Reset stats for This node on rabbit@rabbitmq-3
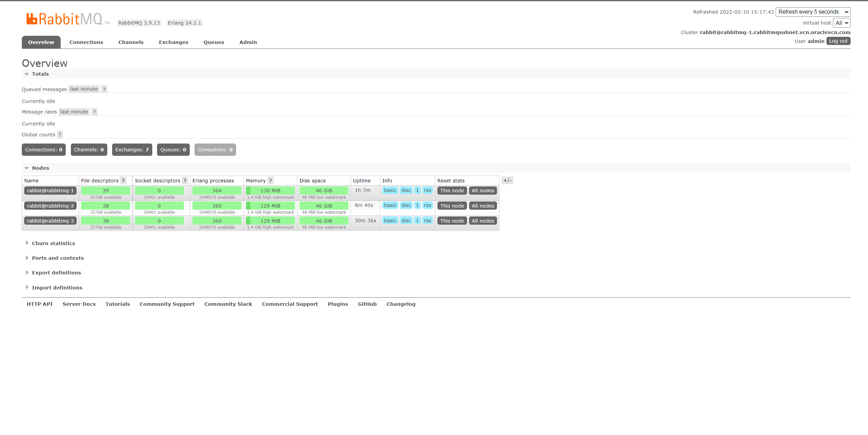The height and width of the screenshot is (435, 868). 452,221
